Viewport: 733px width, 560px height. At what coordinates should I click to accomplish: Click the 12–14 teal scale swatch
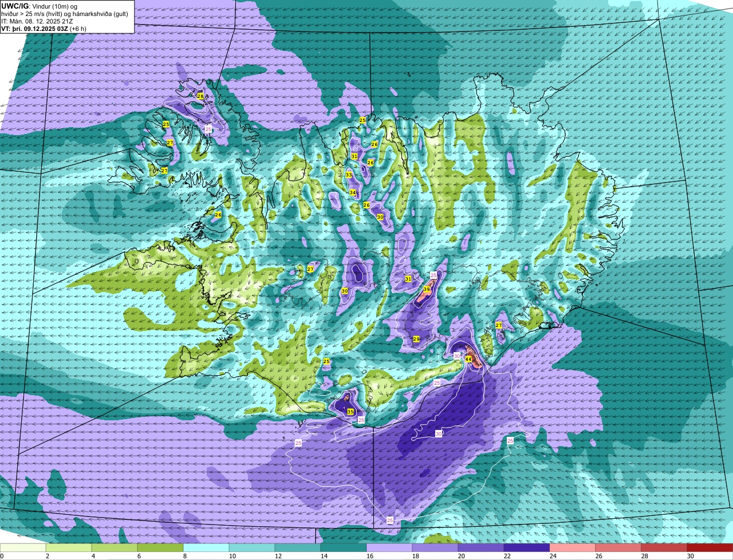(x=298, y=548)
